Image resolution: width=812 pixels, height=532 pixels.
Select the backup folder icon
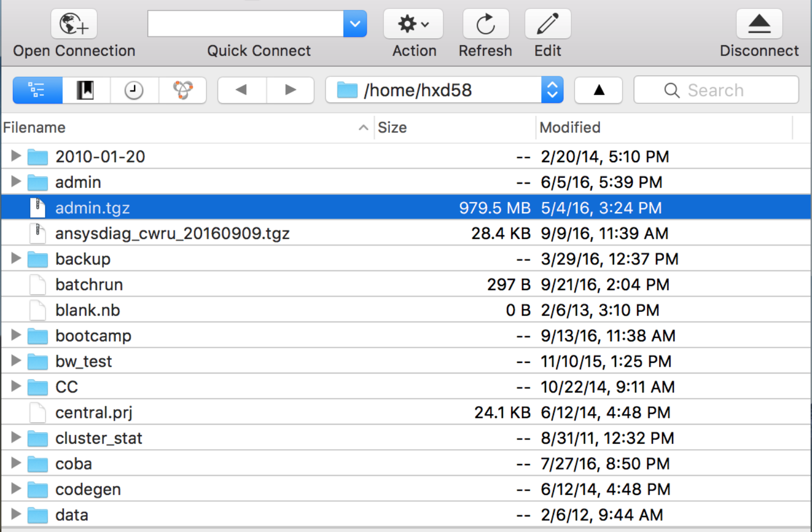click(38, 259)
